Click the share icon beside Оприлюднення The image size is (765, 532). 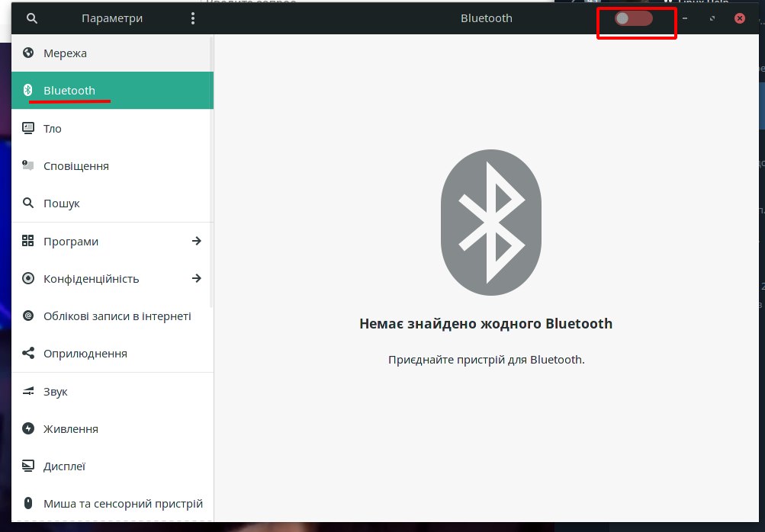pos(28,353)
